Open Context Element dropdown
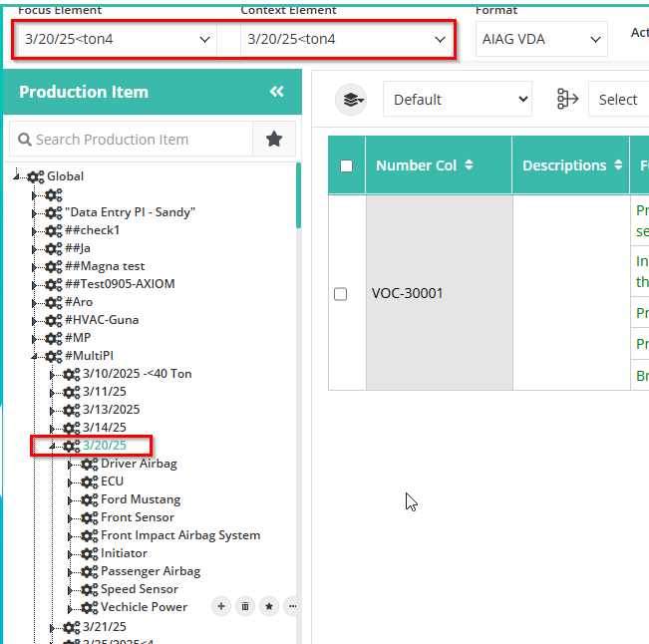Image resolution: width=649 pixels, height=644 pixels. coord(347,39)
